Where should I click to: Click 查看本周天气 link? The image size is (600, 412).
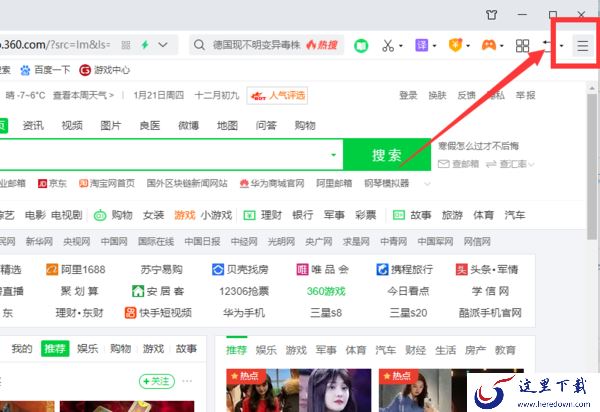click(83, 95)
